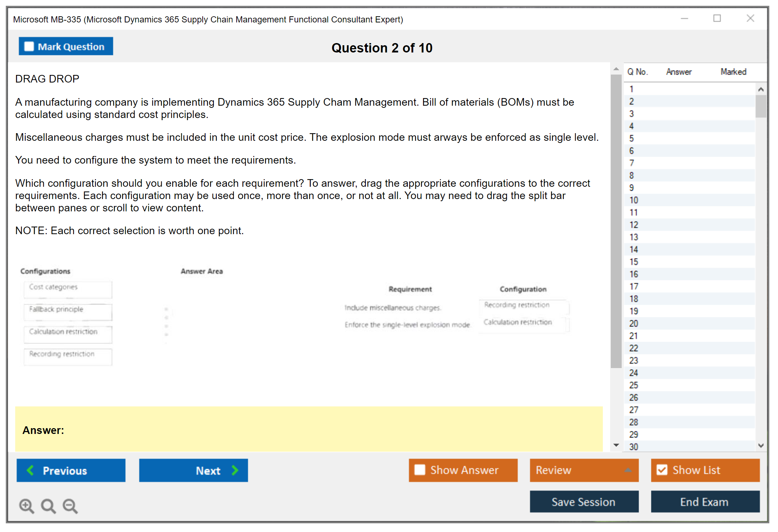
Task: Click the Answer column header
Action: [x=678, y=72]
